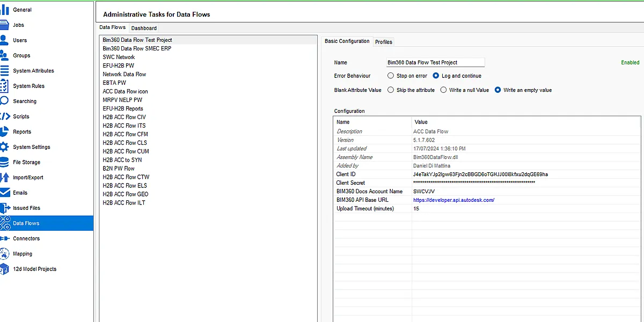
Task: Click the Users person icon
Action: 4,40
